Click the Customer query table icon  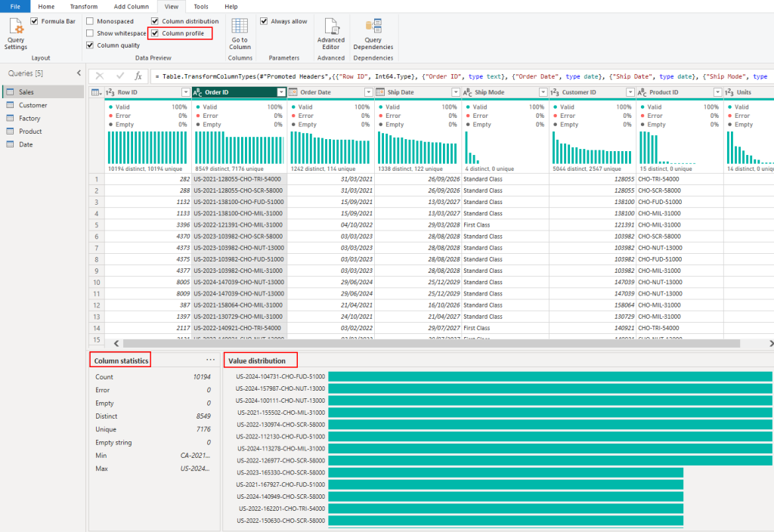pos(10,105)
